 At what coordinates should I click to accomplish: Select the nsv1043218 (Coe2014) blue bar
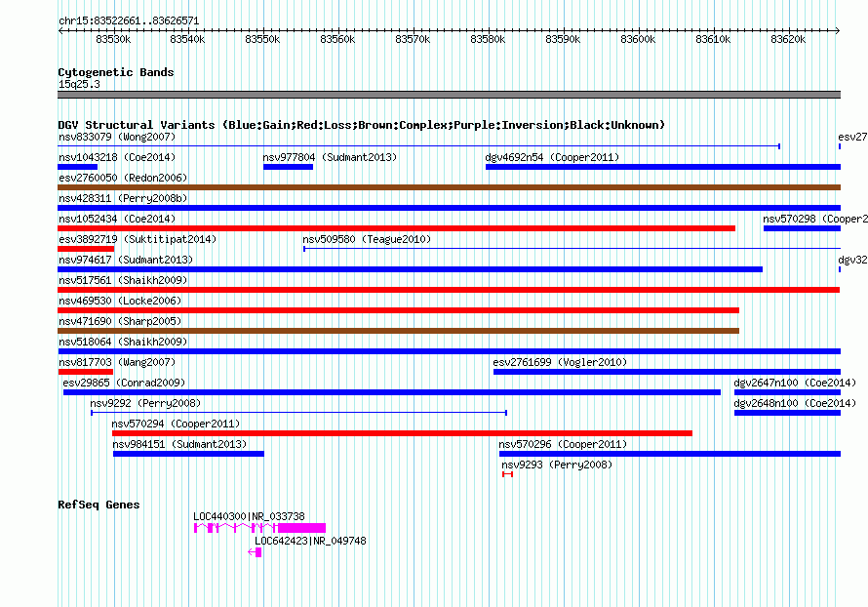click(x=77, y=167)
